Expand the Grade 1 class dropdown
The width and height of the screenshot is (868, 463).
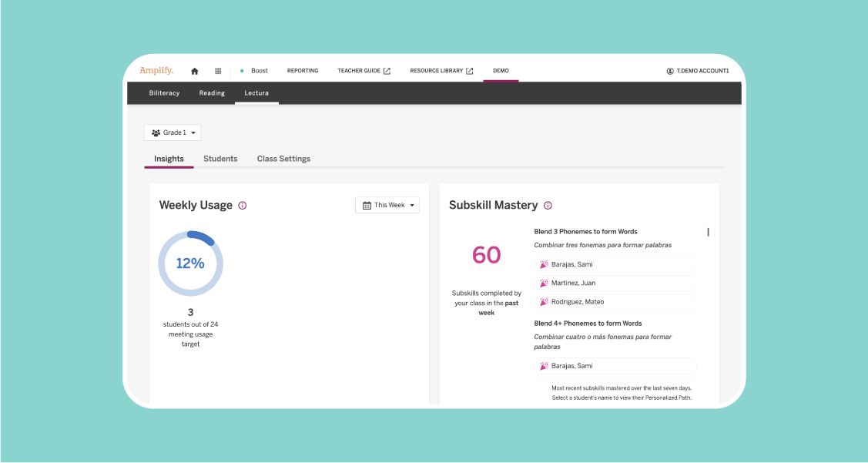(x=193, y=133)
